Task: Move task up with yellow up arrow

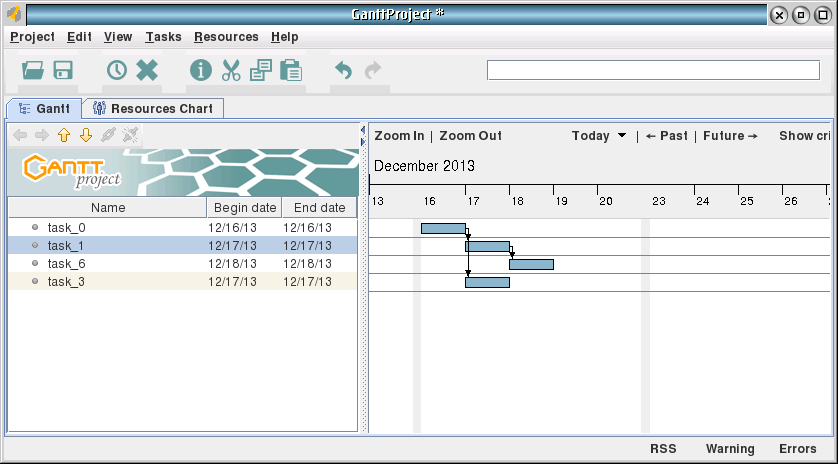Action: click(x=64, y=135)
